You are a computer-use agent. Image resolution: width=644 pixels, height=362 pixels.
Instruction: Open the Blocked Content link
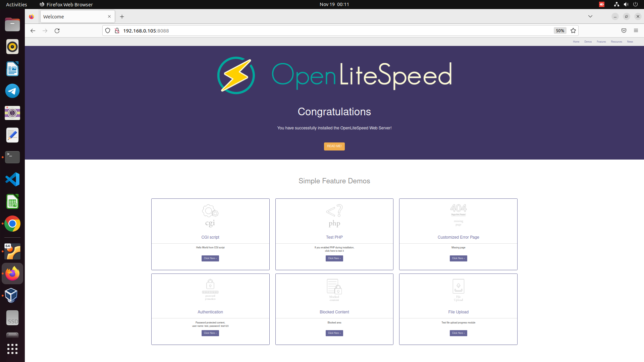pos(334,312)
